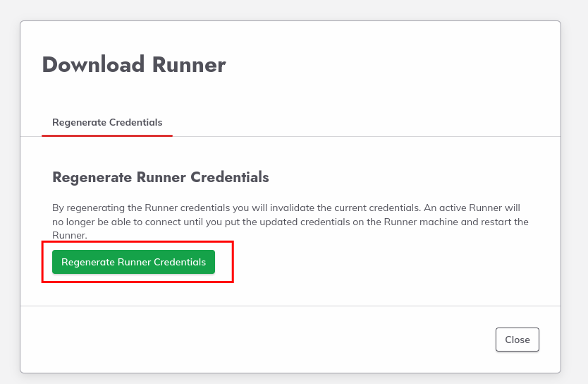Click the word "Runner" in the dialog title

pos(189,64)
